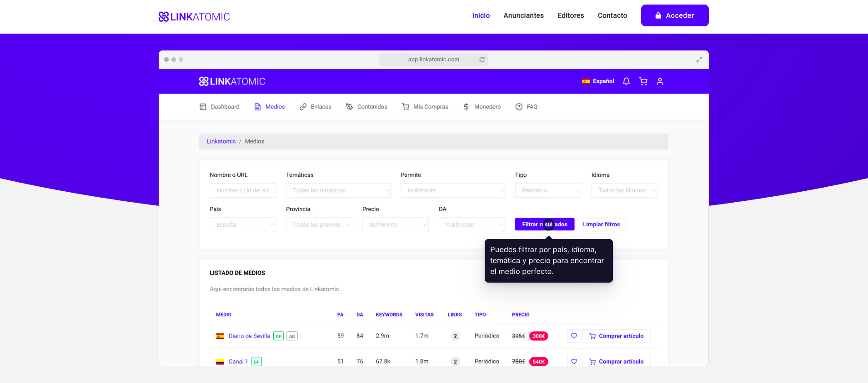The height and width of the screenshot is (383, 868).
Task: Expand the Permite dropdown
Action: 452,190
